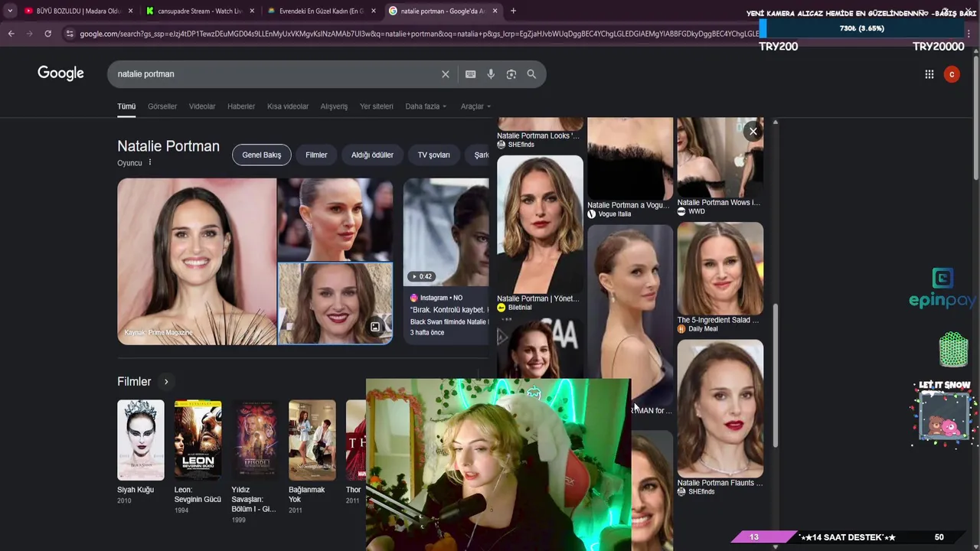
Task: Open the Bağlanmak Yok movie poster
Action: point(312,440)
